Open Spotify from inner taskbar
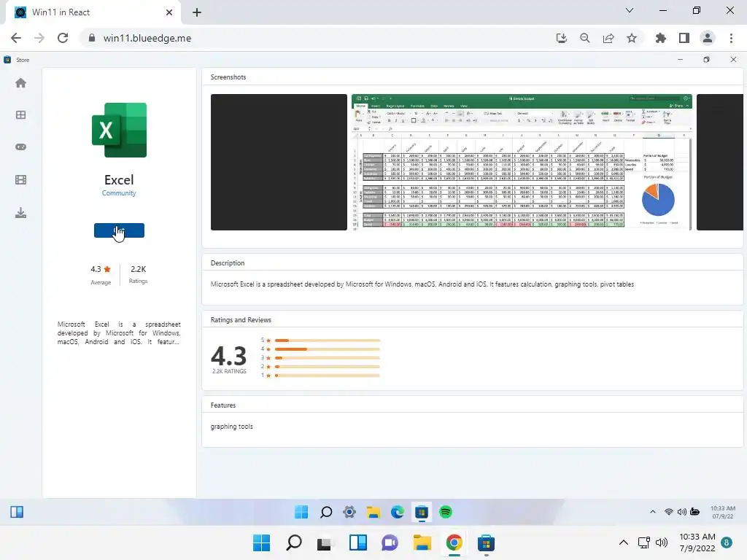The image size is (747, 560). tap(446, 512)
